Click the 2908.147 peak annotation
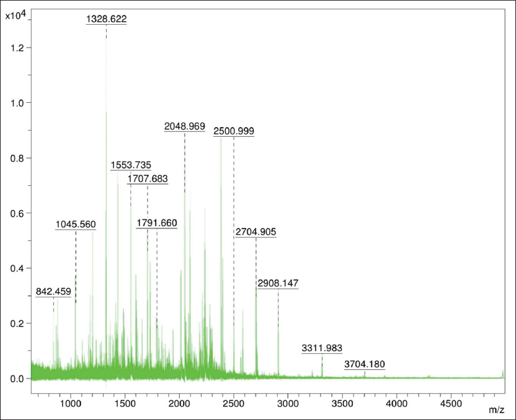The height and width of the screenshot is (420, 516). coord(278,283)
